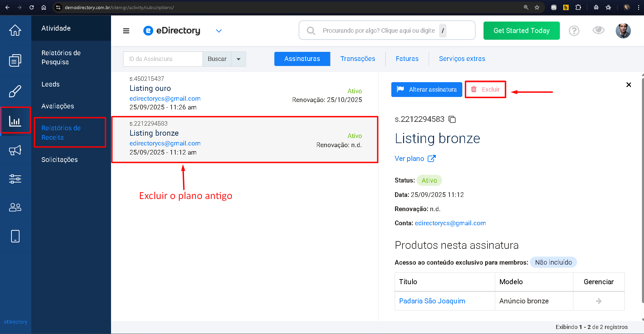Click the eDirectory logo
Screen dimensions: 644x334
[x=172, y=31]
